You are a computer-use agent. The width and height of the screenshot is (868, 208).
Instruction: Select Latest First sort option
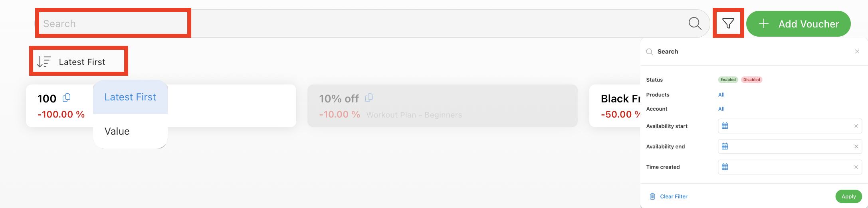(x=130, y=97)
